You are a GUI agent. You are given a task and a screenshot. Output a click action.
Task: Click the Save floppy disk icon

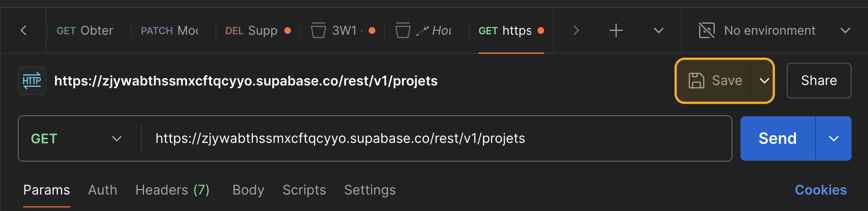(x=697, y=81)
